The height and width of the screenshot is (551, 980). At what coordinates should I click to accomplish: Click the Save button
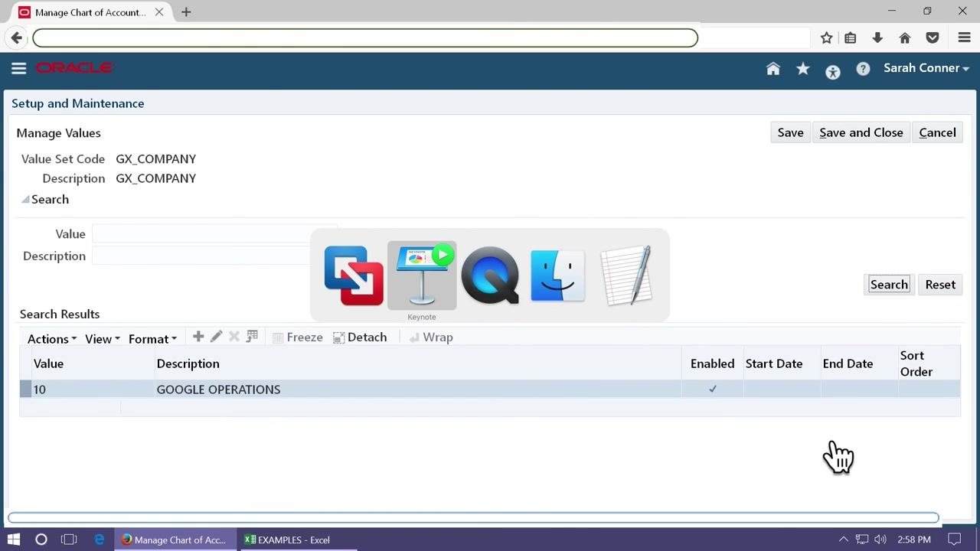(x=790, y=132)
